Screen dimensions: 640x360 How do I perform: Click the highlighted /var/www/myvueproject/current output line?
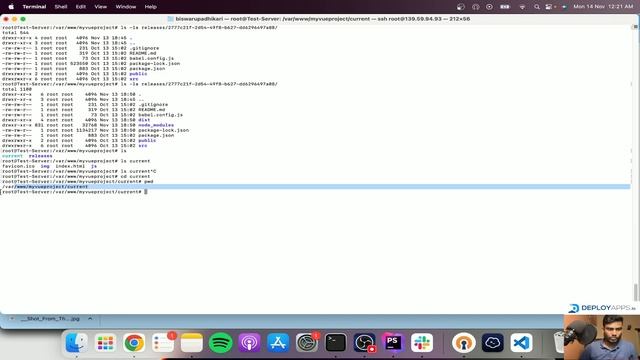click(316, 187)
